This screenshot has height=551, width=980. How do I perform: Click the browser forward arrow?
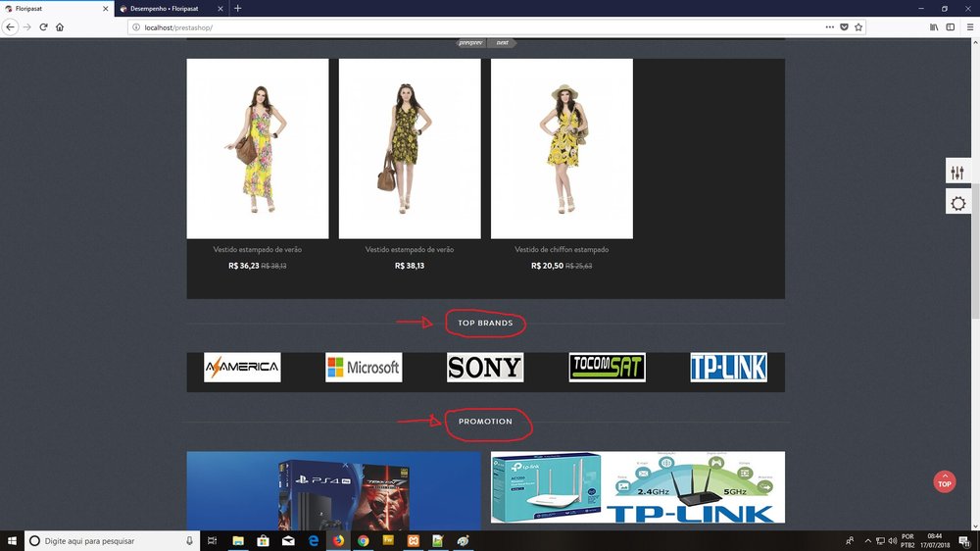[x=26, y=26]
